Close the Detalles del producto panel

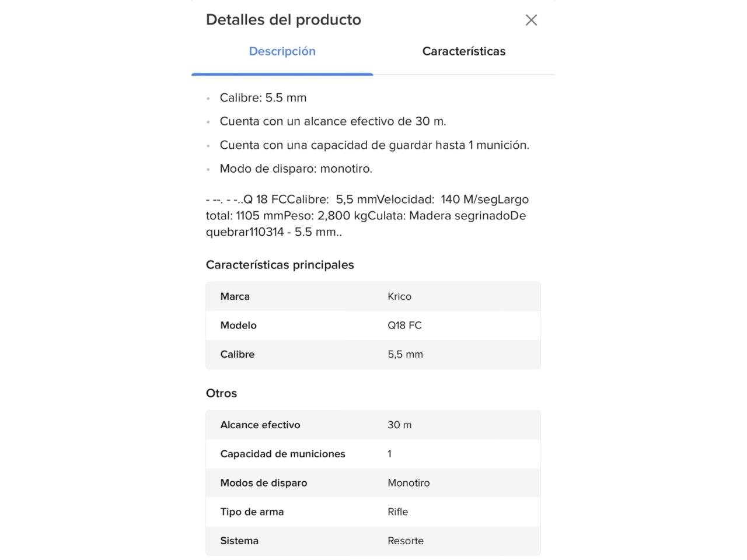[x=531, y=20]
